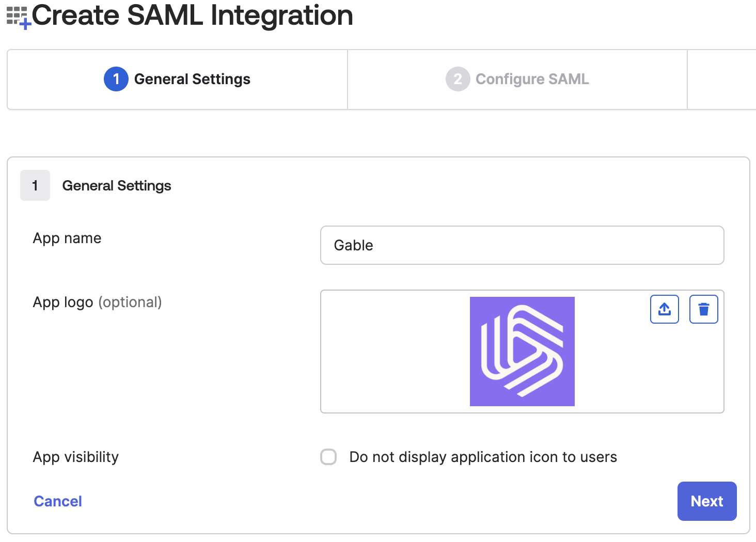Image resolution: width=756 pixels, height=542 pixels.
Task: Click the 'Do not display application icon to users' text
Action: point(483,457)
